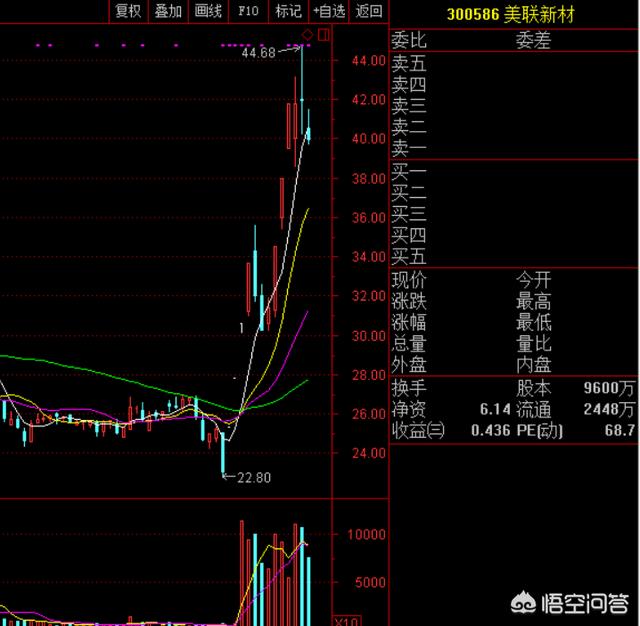Open F10 company info
Image resolution: width=640 pixels, height=626 pixels.
point(248,11)
